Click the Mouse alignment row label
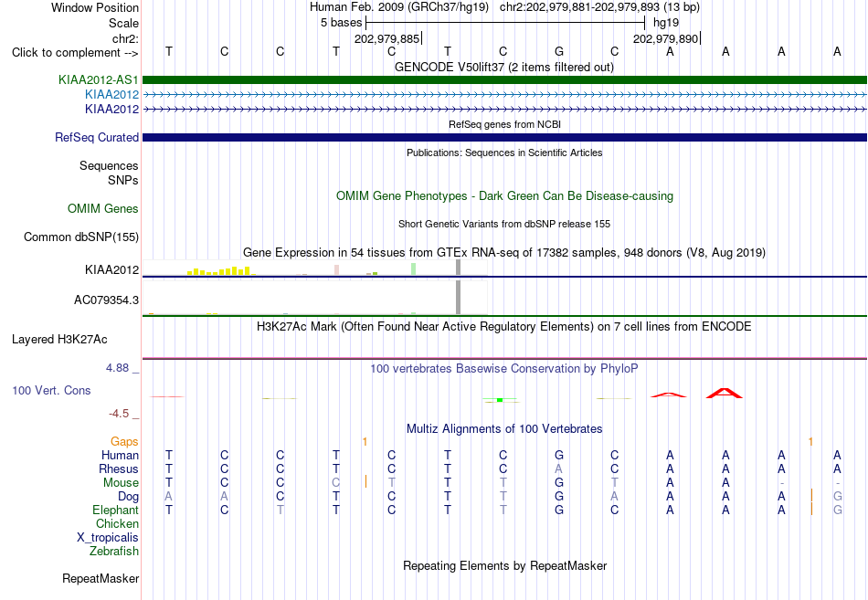Screen dimensions: 868x600 click(x=121, y=483)
